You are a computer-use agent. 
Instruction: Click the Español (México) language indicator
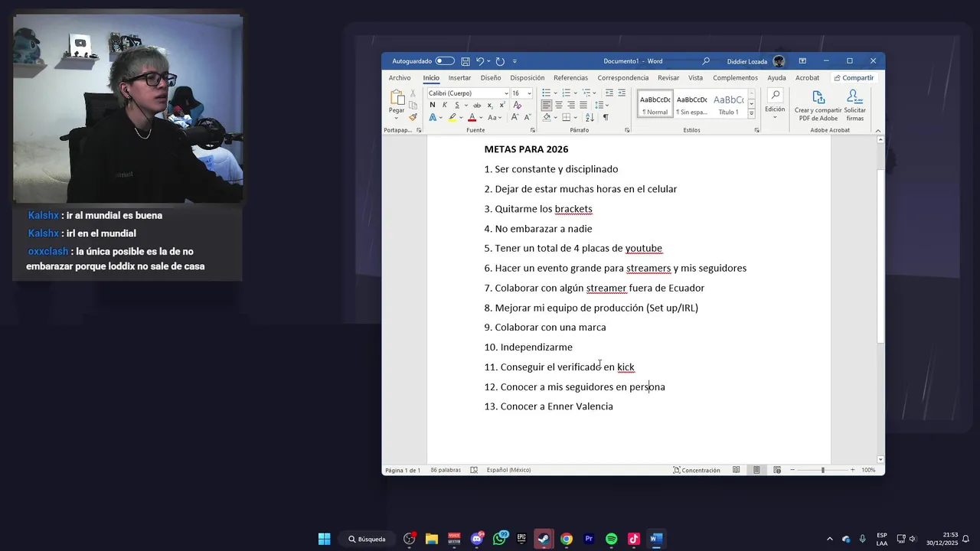pyautogui.click(x=508, y=470)
